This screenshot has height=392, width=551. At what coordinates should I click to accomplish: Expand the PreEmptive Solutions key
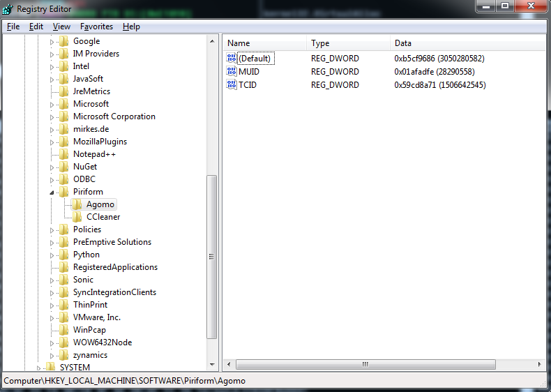point(52,243)
